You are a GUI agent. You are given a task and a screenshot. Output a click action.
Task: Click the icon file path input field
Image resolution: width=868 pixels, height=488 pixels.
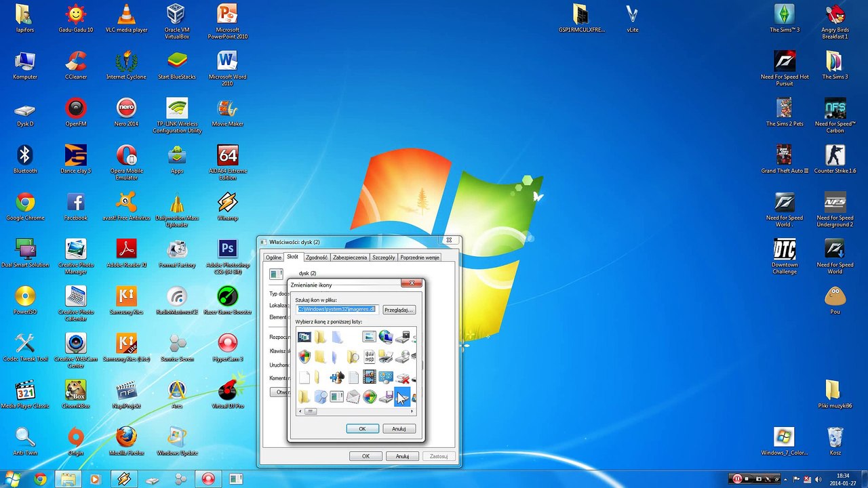click(x=337, y=309)
